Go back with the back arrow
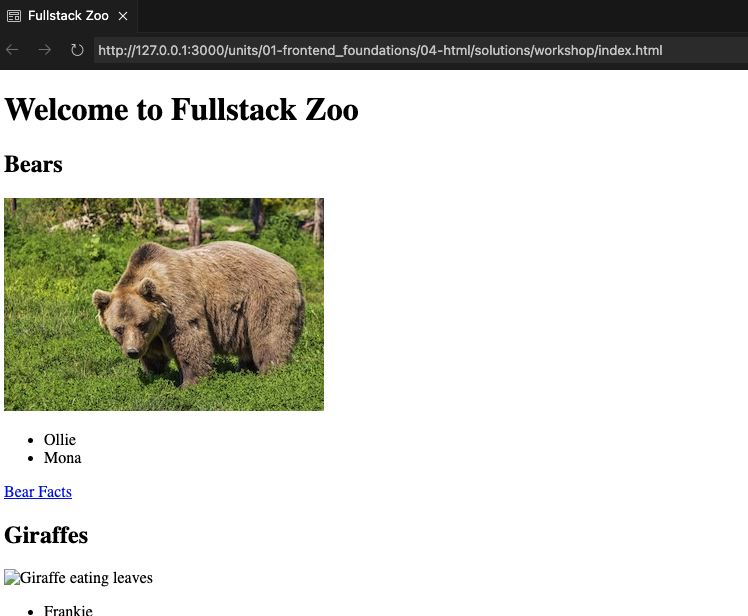The width and height of the screenshot is (748, 616). [13, 50]
